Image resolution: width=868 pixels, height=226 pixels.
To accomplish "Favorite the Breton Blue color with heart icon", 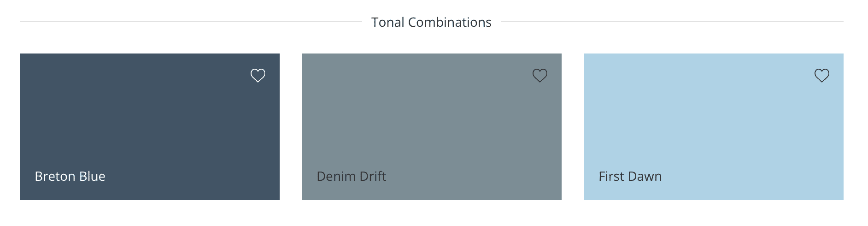I will click(x=258, y=75).
